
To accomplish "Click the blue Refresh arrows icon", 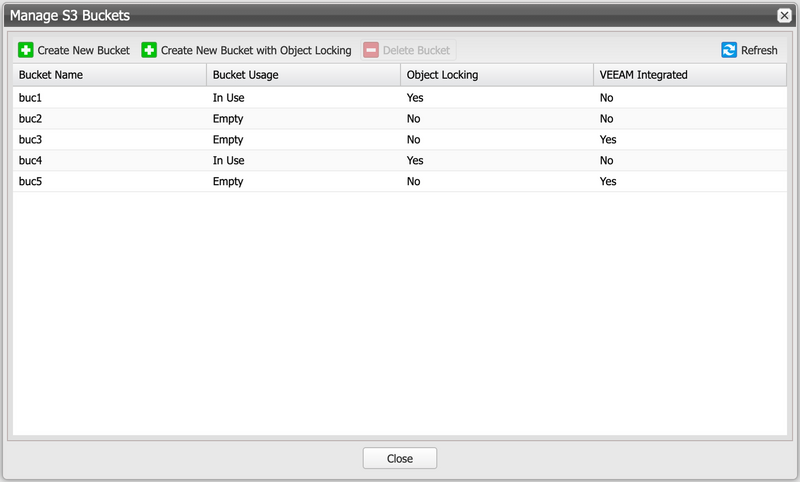I will click(x=729, y=50).
